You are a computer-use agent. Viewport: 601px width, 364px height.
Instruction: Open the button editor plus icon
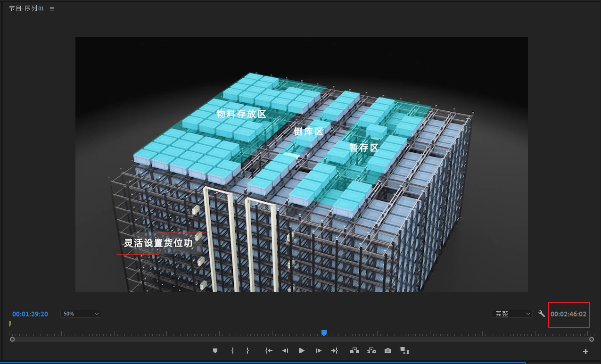[x=585, y=351]
